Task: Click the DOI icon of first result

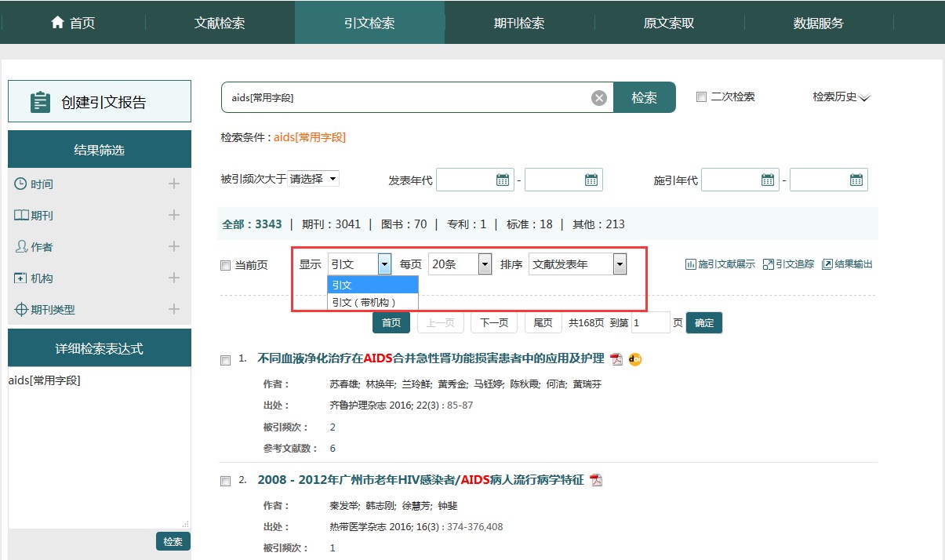Action: pyautogui.click(x=635, y=359)
